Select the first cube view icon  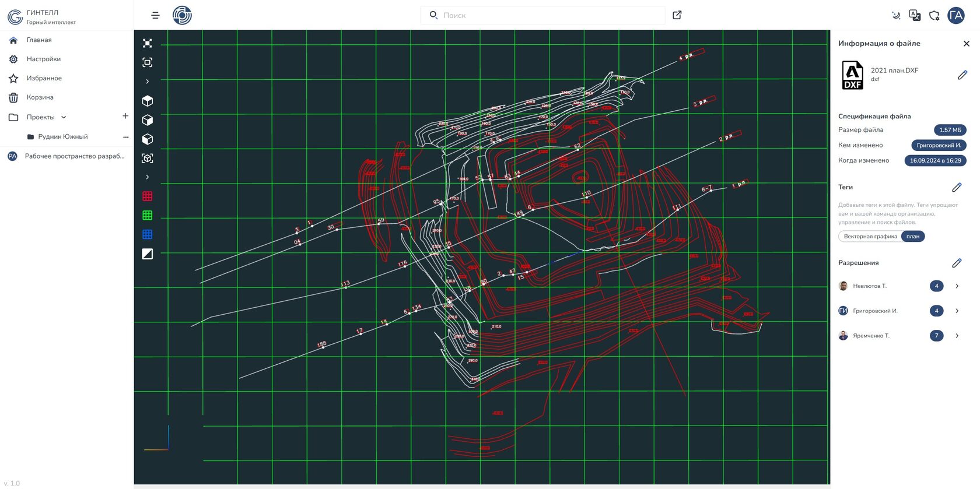point(148,101)
